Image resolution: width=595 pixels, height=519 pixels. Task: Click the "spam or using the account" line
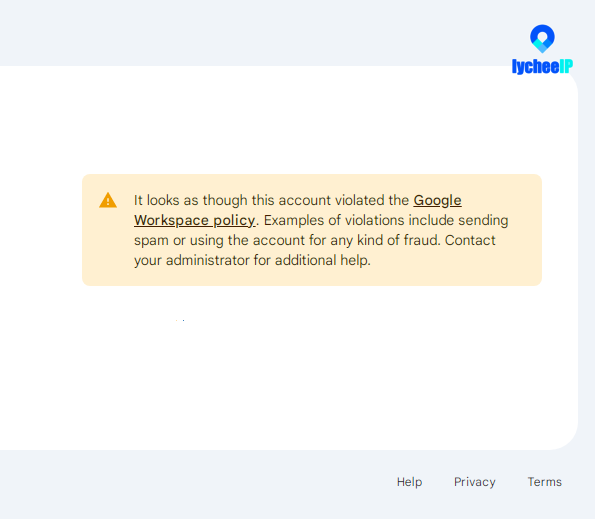click(219, 240)
